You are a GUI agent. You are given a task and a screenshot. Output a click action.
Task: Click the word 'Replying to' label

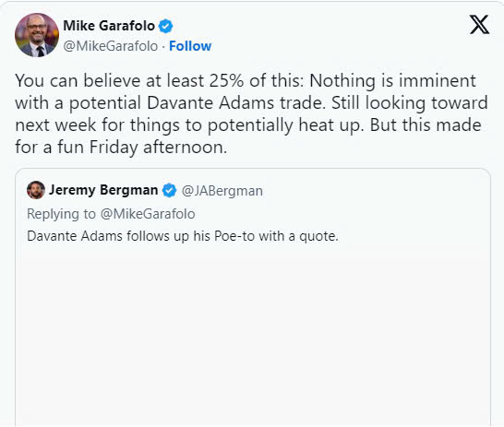click(61, 214)
